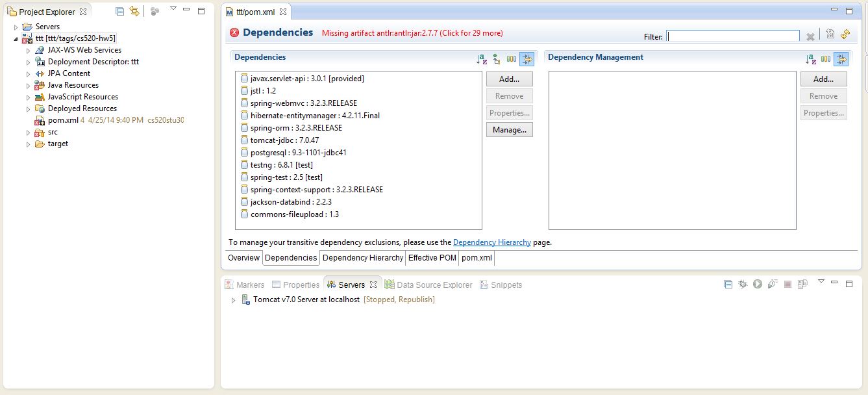Open the Markers view tab
The height and width of the screenshot is (395, 868).
point(245,285)
